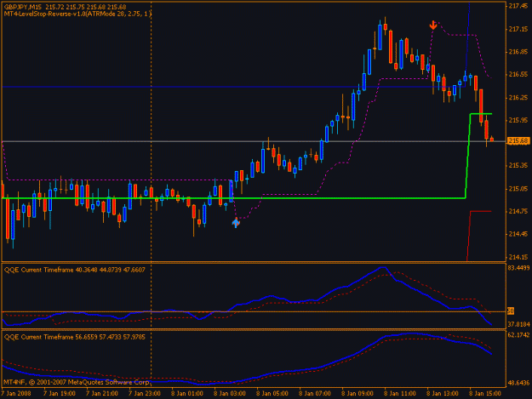
Task: Click the 217.15 price axis label
Action: pyautogui.click(x=518, y=30)
